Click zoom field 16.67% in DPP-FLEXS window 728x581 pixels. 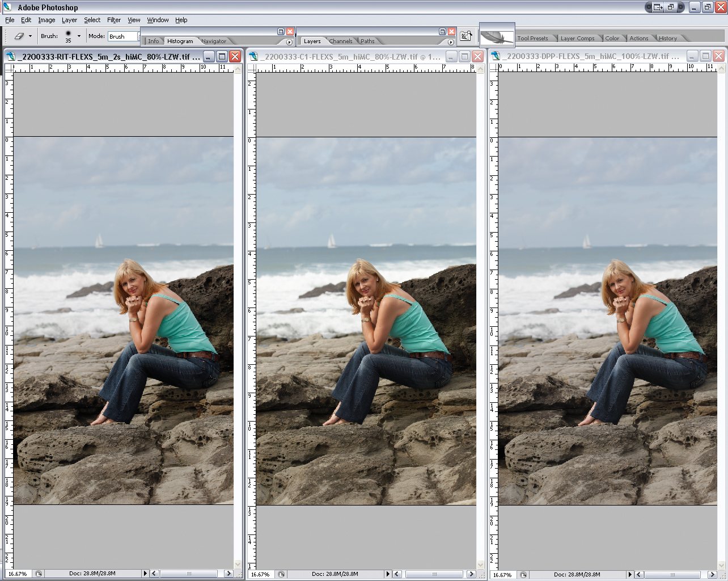click(x=503, y=574)
